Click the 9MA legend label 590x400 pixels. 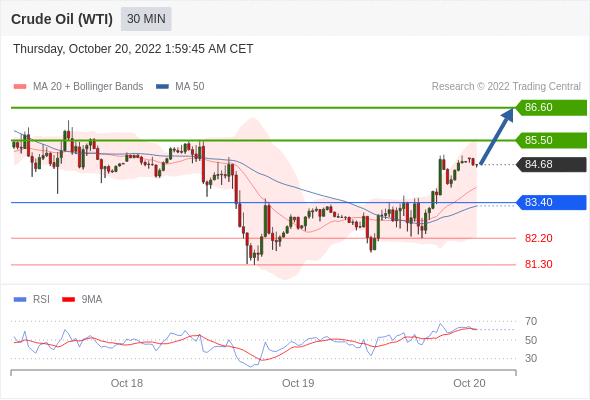[92, 300]
